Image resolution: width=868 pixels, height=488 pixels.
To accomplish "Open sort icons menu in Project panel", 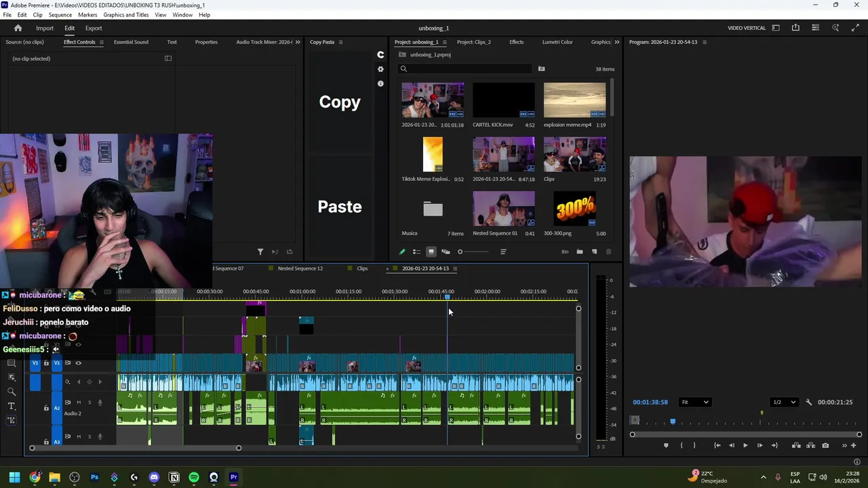I will pyautogui.click(x=503, y=251).
